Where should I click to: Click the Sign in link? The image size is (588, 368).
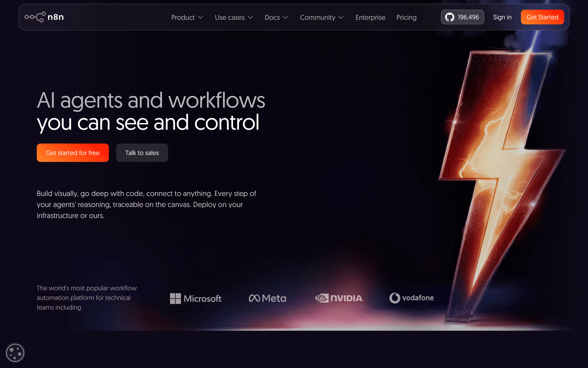pos(502,17)
